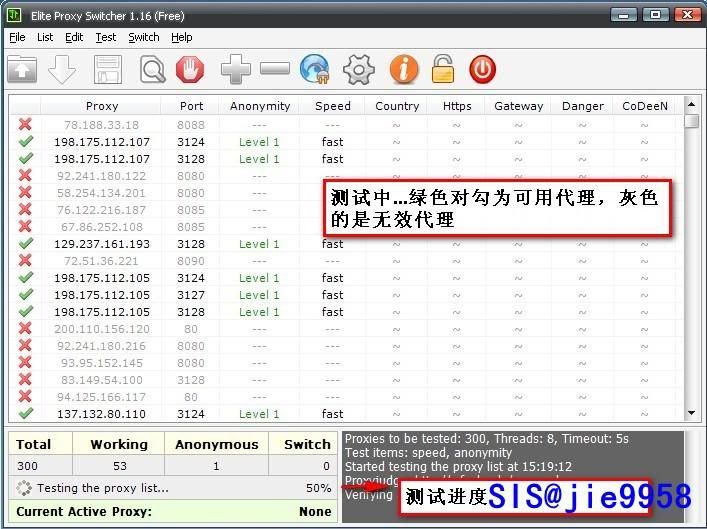
Task: Click the Switch count 0
Action: (326, 465)
